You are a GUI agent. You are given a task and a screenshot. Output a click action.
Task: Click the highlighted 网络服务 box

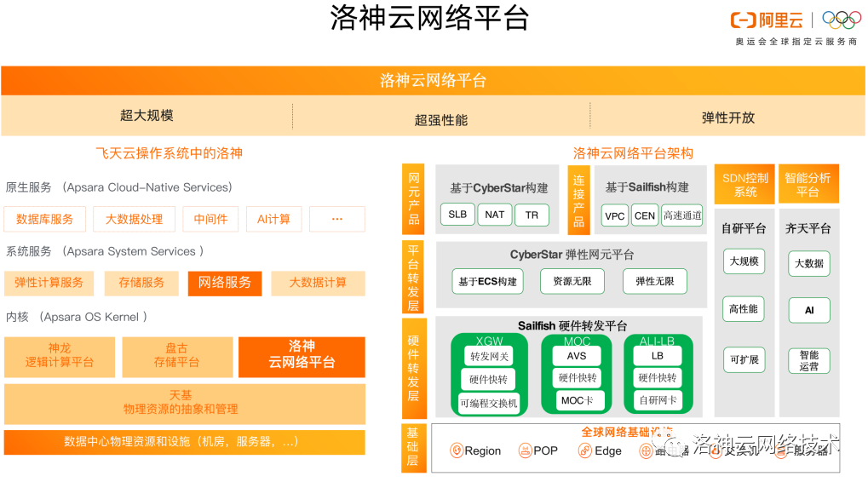click(225, 283)
